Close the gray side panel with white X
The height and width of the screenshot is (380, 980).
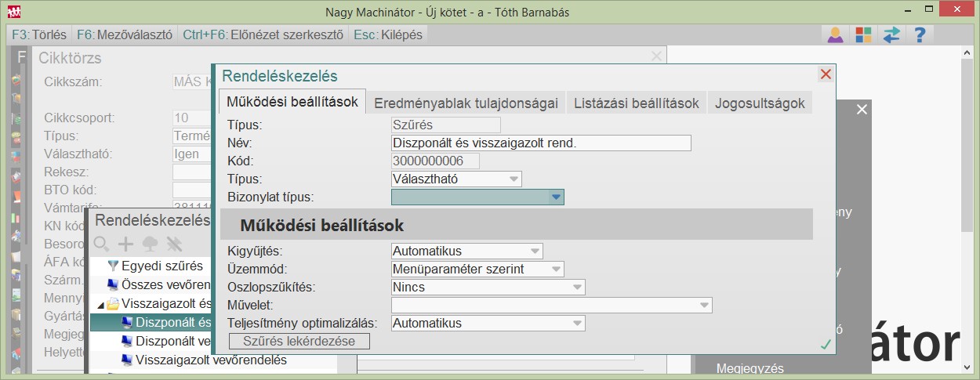coord(862,110)
